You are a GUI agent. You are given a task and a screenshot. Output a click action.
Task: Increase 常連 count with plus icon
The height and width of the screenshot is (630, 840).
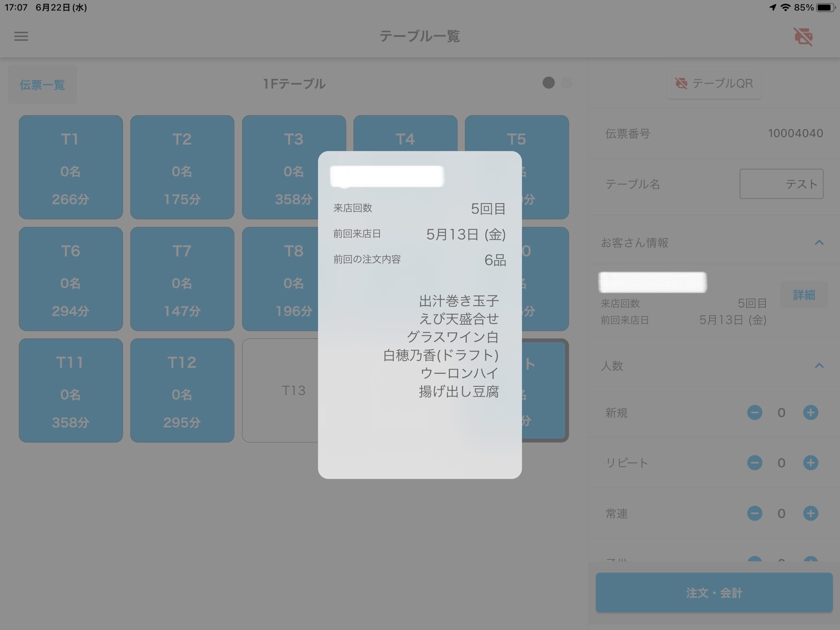(x=810, y=513)
